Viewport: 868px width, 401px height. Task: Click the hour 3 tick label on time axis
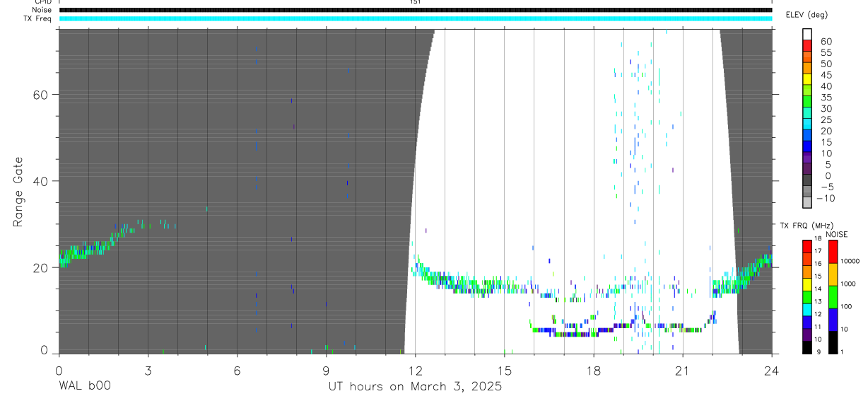coord(148,370)
